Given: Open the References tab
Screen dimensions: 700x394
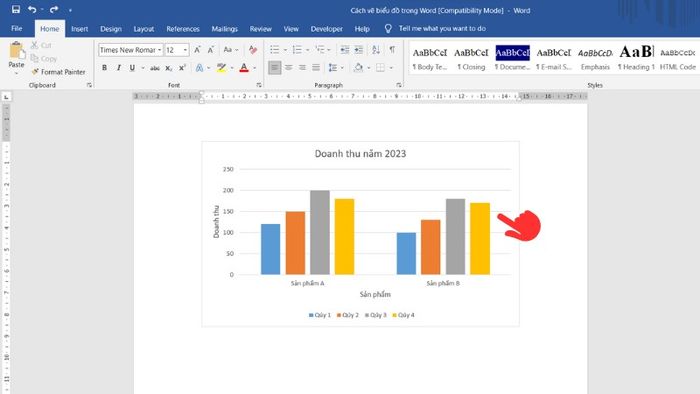Looking at the screenshot, I should (x=183, y=29).
